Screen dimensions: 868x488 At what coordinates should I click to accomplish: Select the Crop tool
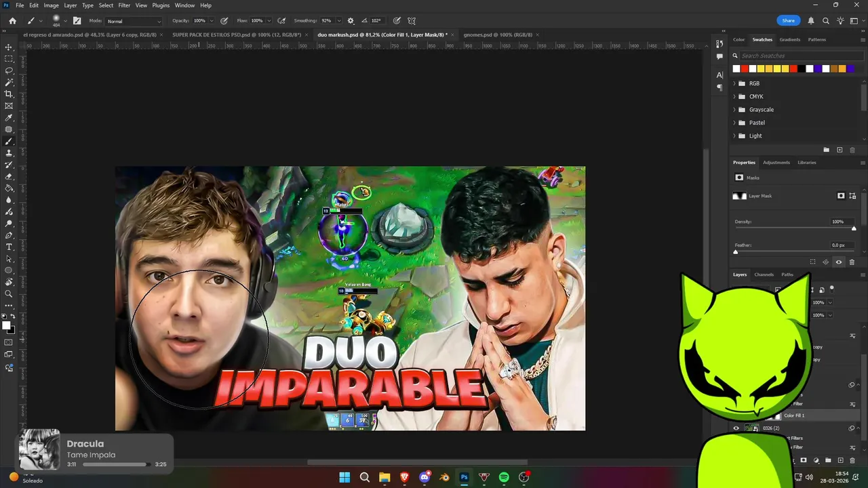click(x=9, y=94)
